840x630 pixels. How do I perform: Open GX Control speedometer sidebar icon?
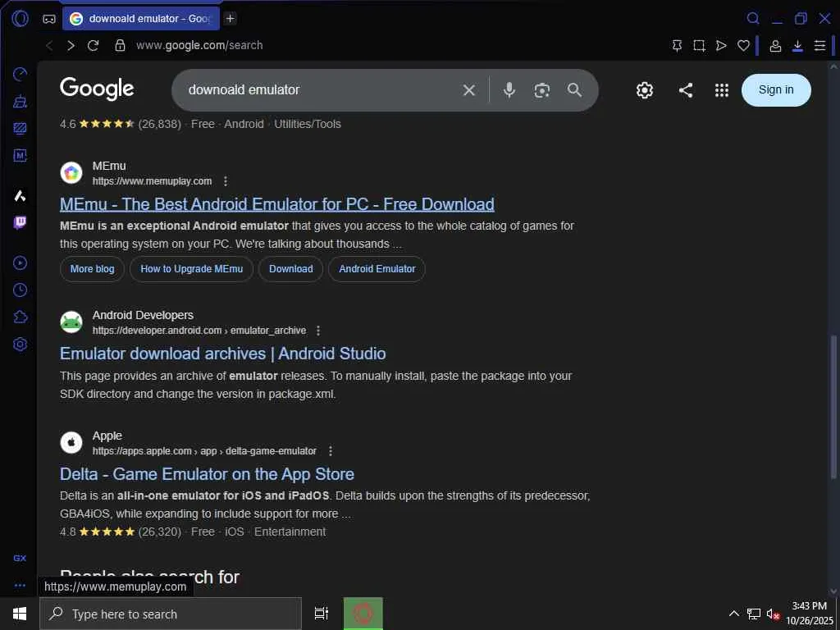click(20, 75)
